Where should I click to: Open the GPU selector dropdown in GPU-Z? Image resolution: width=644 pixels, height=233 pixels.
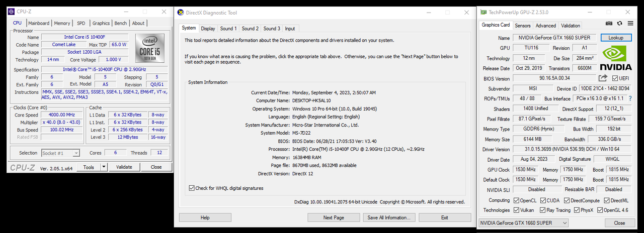coord(523,223)
